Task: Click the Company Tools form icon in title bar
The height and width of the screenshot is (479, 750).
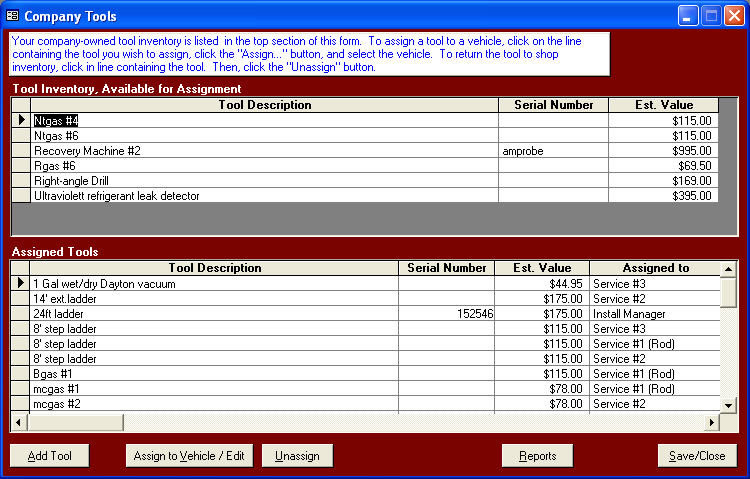Action: [12, 16]
